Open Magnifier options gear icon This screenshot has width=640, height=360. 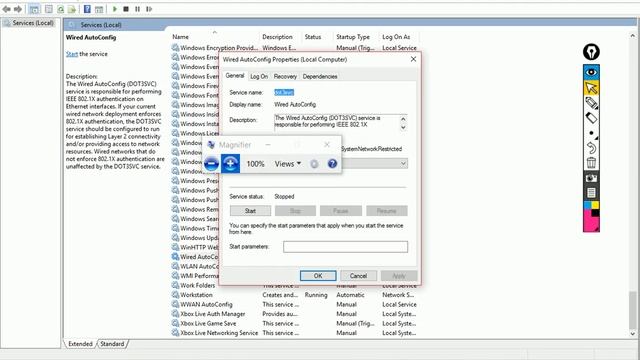[x=314, y=164]
